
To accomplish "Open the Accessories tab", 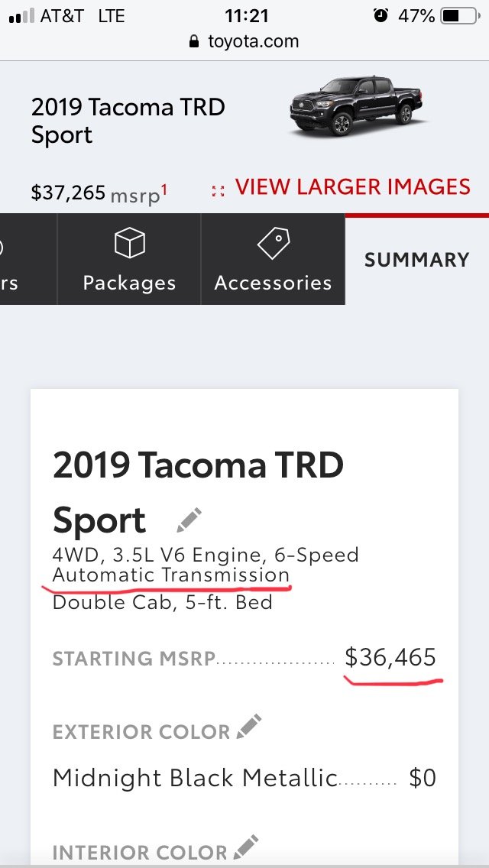I will point(273,259).
